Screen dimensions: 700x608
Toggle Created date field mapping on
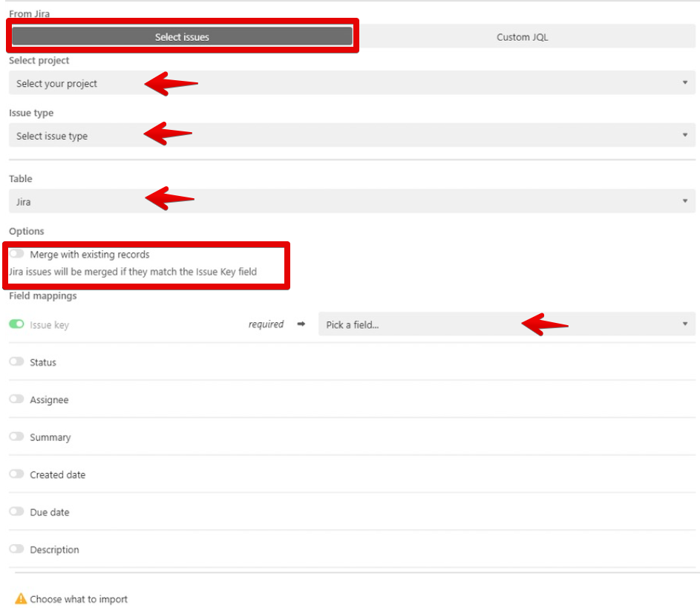tap(17, 474)
